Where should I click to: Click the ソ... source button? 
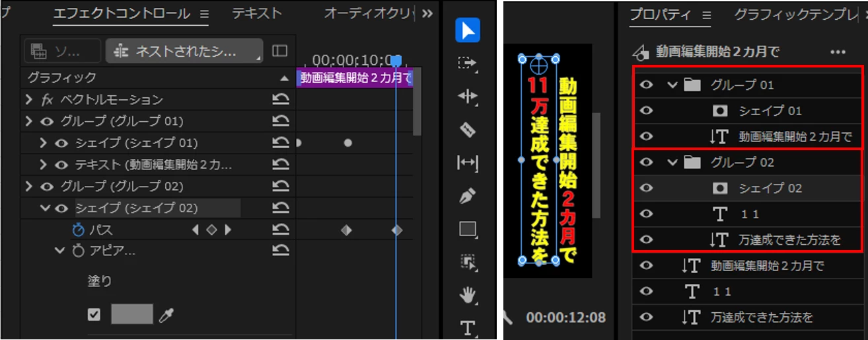coord(62,51)
